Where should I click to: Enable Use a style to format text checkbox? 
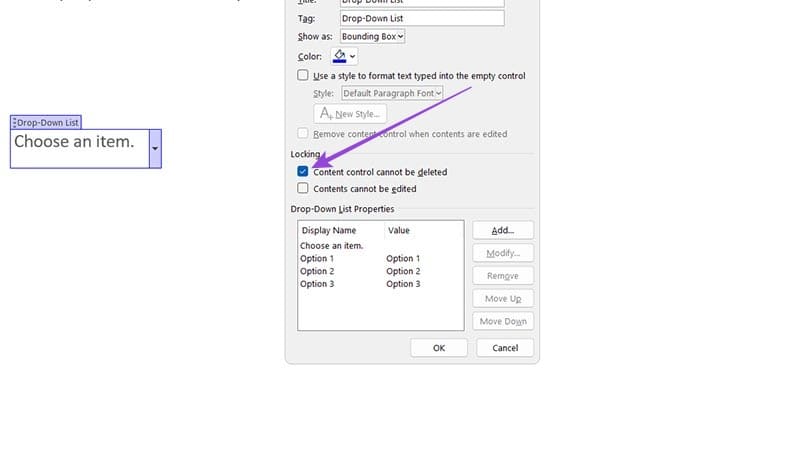[x=303, y=75]
